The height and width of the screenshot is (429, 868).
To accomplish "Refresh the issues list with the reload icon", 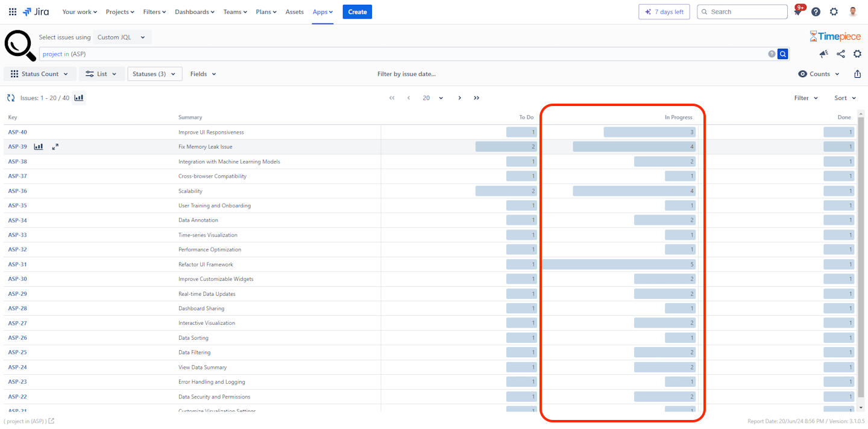I will (x=10, y=97).
